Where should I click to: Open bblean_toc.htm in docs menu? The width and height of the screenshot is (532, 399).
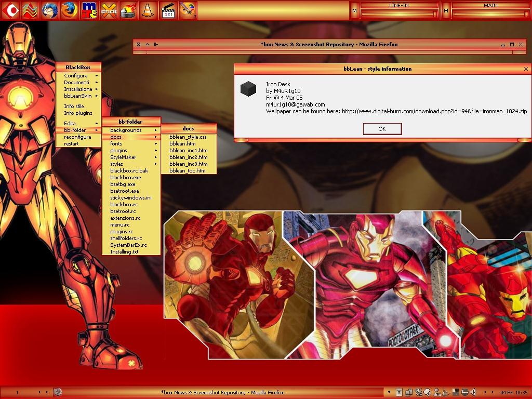pyautogui.click(x=189, y=170)
